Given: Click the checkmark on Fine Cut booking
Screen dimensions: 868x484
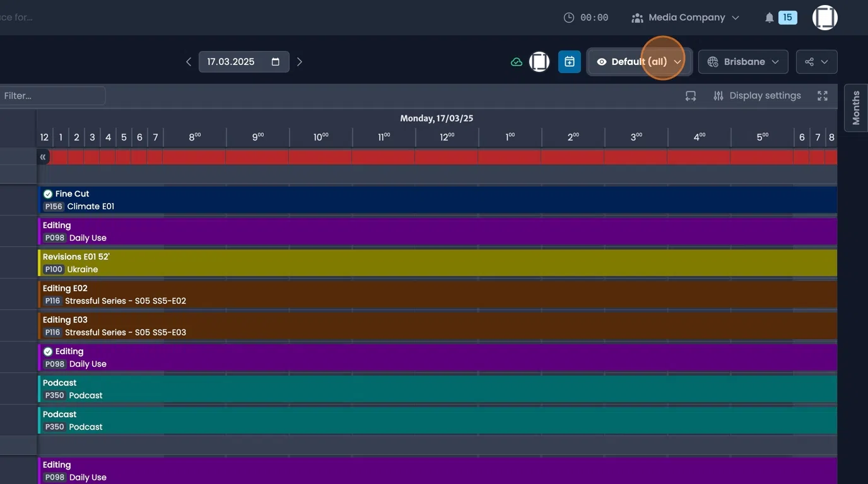Looking at the screenshot, I should pyautogui.click(x=48, y=194).
